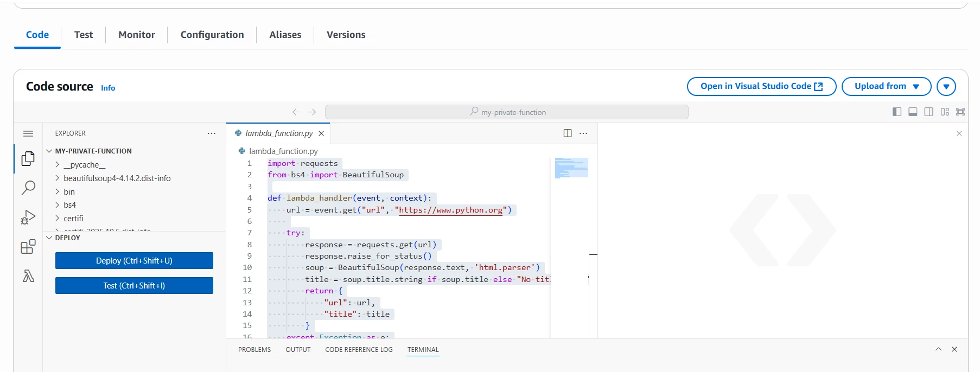The height and width of the screenshot is (372, 980).
Task: Close the lambda_function.py editor tab
Action: 321,133
